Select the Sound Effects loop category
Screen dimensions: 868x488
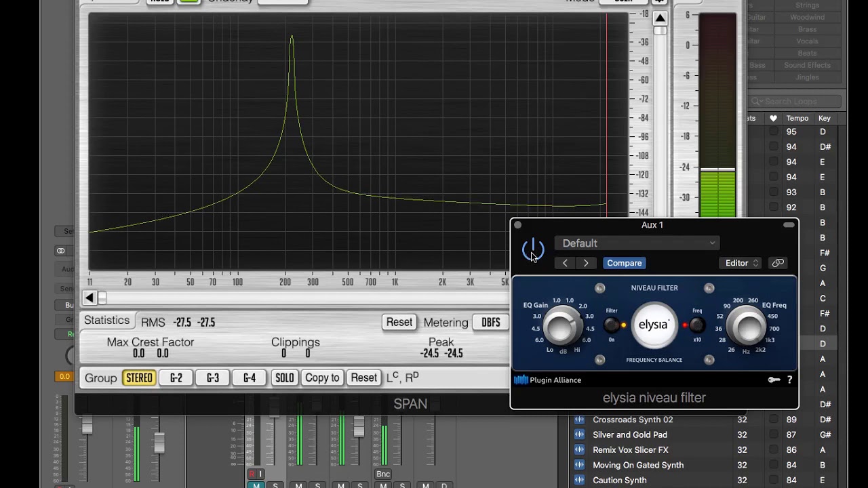point(807,65)
